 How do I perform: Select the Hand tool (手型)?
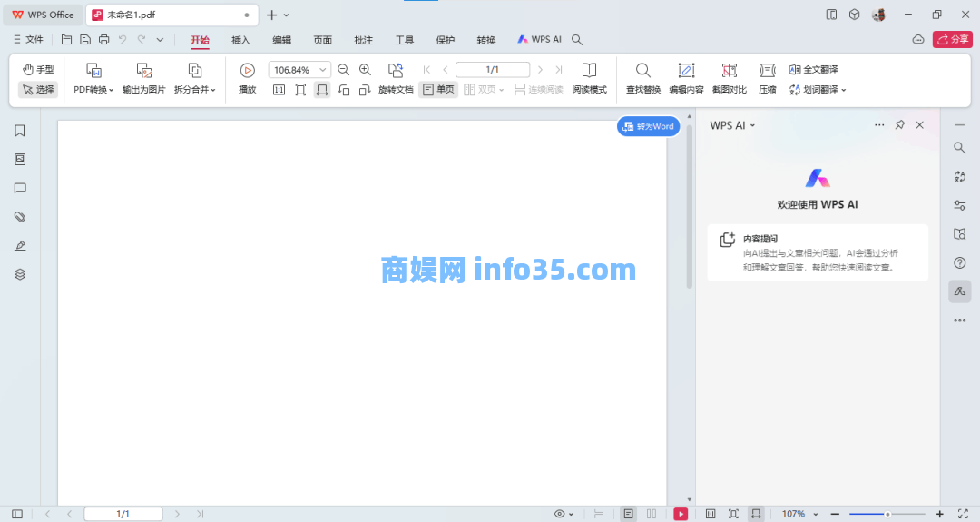[38, 69]
